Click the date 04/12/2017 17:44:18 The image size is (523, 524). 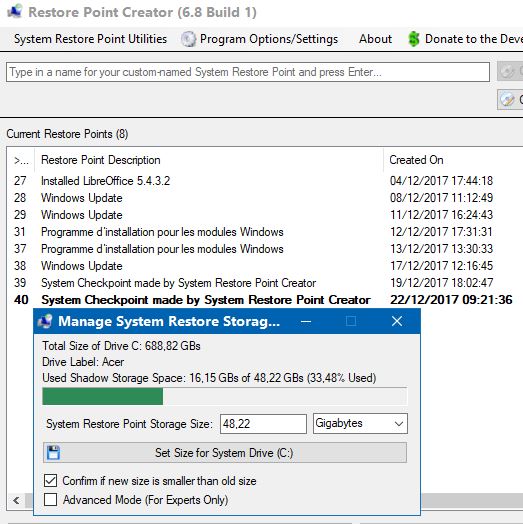pos(441,181)
